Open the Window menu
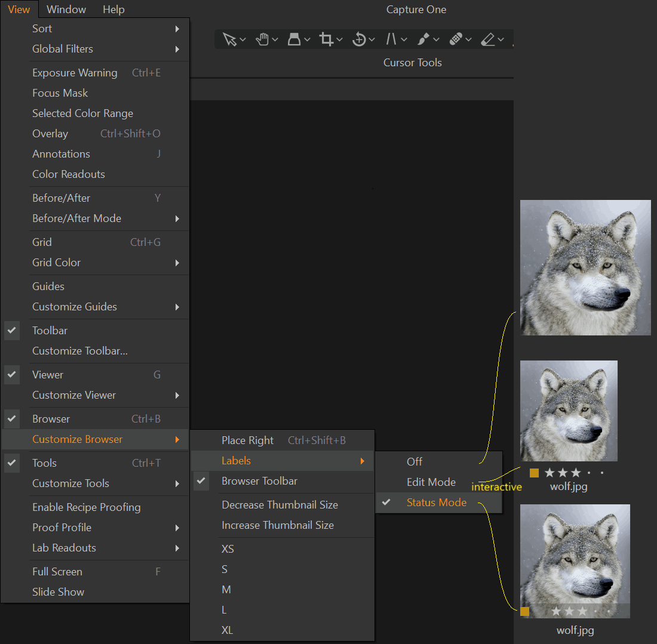This screenshot has width=657, height=644. pos(66,10)
